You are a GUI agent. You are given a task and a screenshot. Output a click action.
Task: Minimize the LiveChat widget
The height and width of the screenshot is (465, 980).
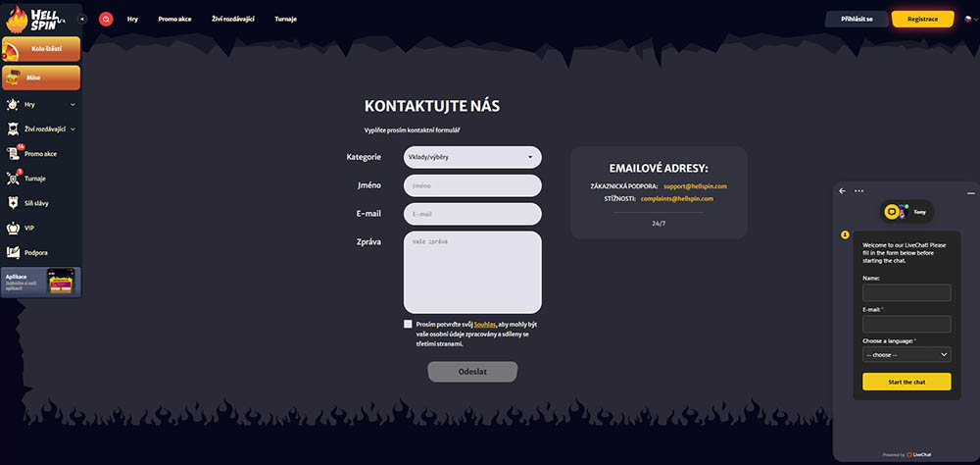click(x=970, y=193)
